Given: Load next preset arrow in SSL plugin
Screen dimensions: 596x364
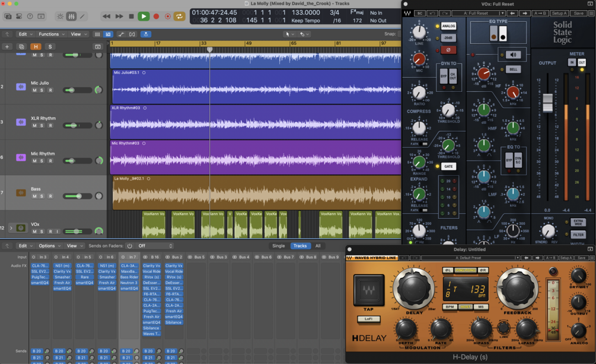Looking at the screenshot, I should point(525,13).
